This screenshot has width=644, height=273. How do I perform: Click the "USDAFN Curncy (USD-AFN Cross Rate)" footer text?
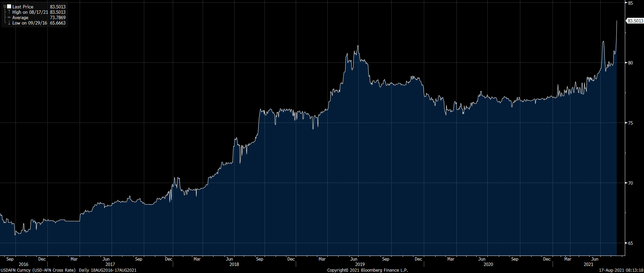pyautogui.click(x=38, y=270)
